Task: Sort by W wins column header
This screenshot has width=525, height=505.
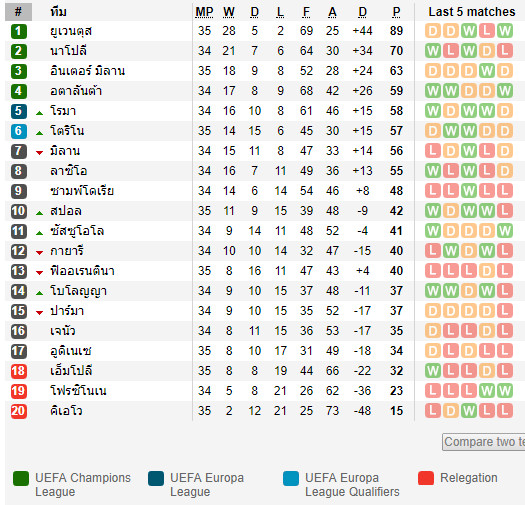Action: 229,12
